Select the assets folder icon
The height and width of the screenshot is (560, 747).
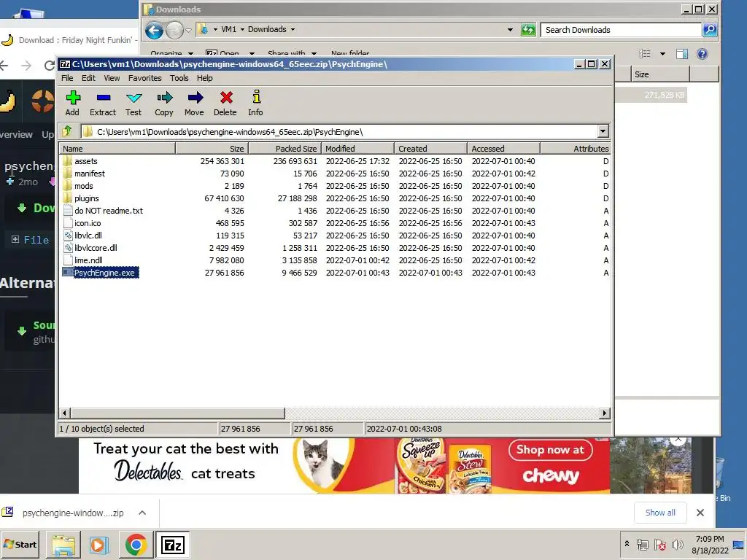coord(68,161)
